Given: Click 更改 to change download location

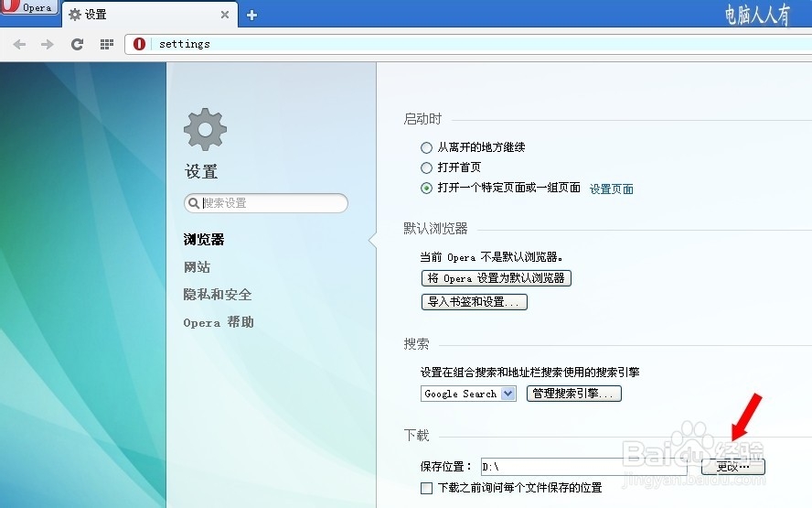Looking at the screenshot, I should coord(732,467).
